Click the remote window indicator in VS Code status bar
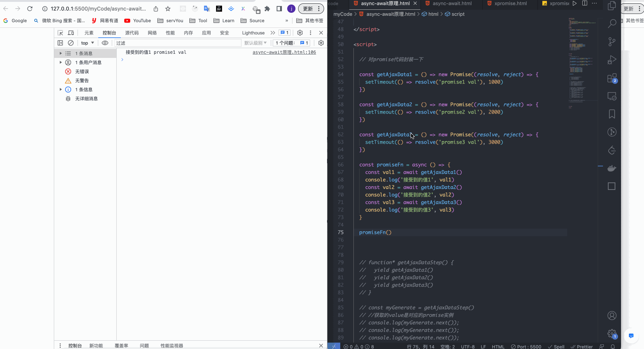Image resolution: width=644 pixels, height=349 pixels. tap(334, 346)
